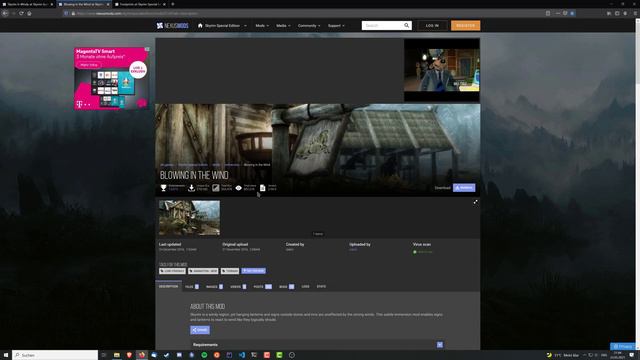Select the Description tab

pos(168,287)
